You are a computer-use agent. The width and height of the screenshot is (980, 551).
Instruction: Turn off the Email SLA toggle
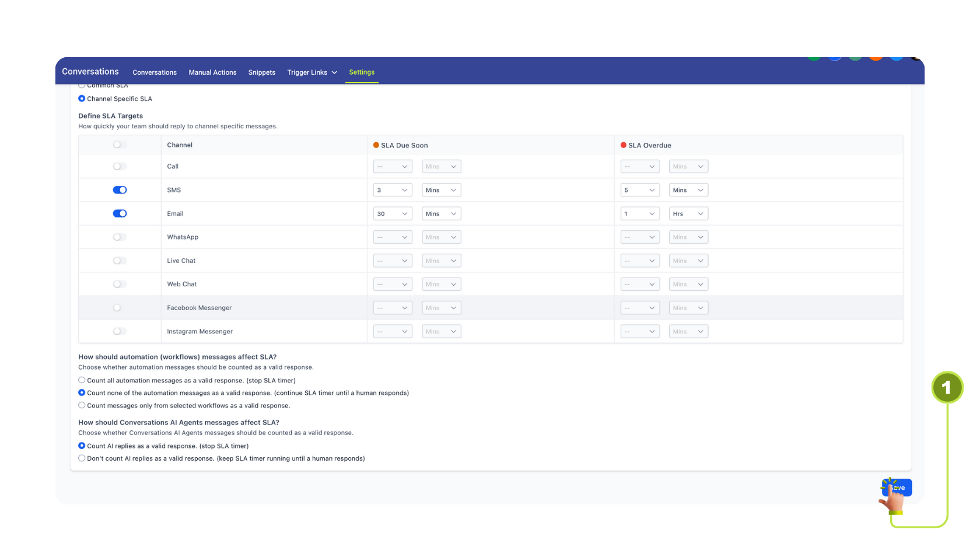(120, 213)
